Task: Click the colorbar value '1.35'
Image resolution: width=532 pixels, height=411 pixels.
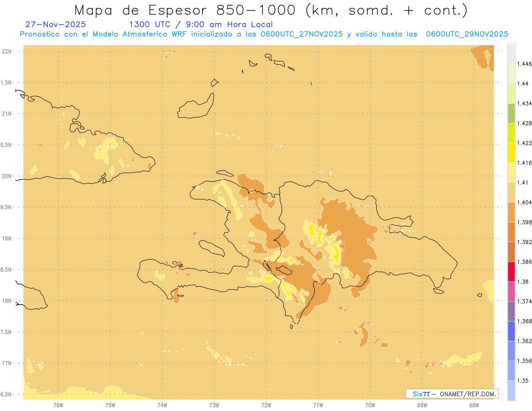Action: coord(523,380)
